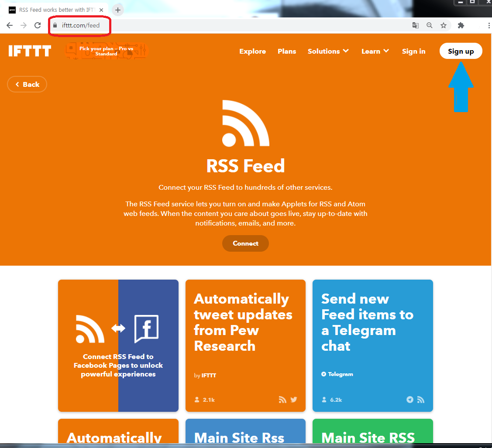
Task: Select the RSS Feed browser tab
Action: pos(56,10)
